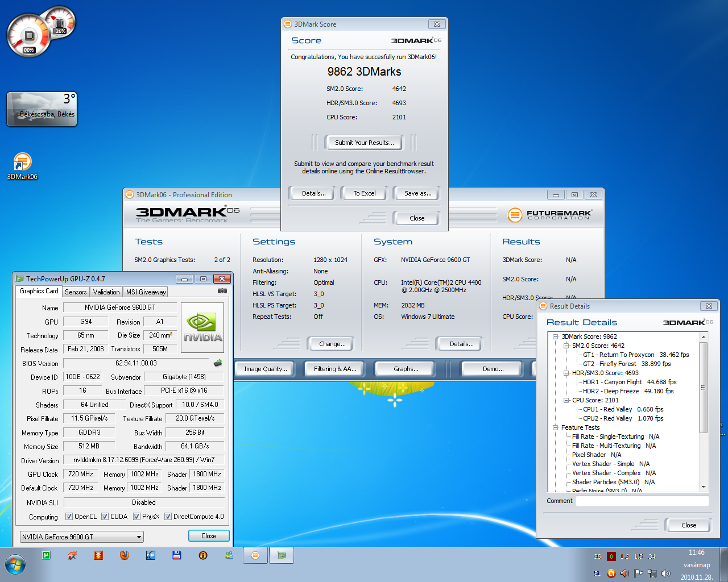Collapse the SM2.0 Score tree node
Screen dimensions: 728x582
566,346
